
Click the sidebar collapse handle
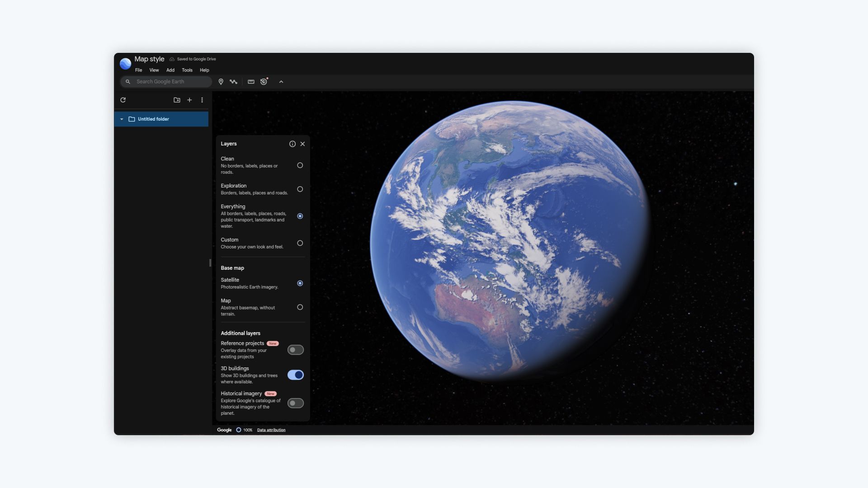(210, 263)
